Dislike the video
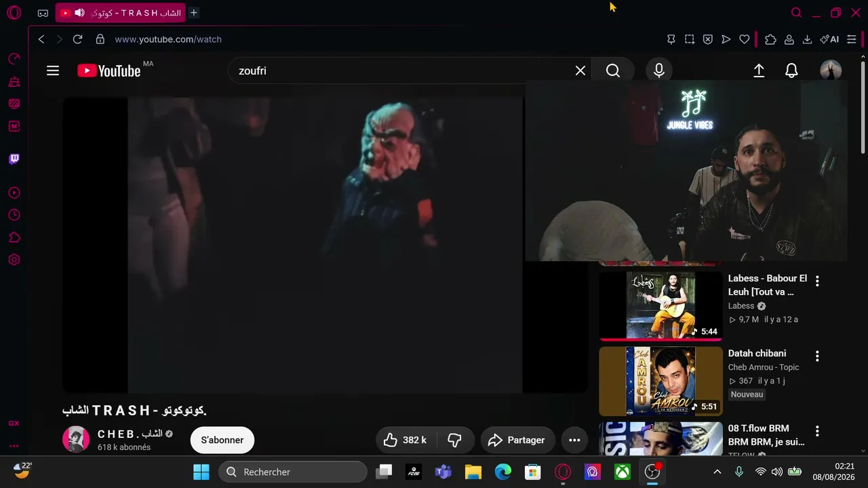Screen dimensions: 868x488 (x=455, y=440)
